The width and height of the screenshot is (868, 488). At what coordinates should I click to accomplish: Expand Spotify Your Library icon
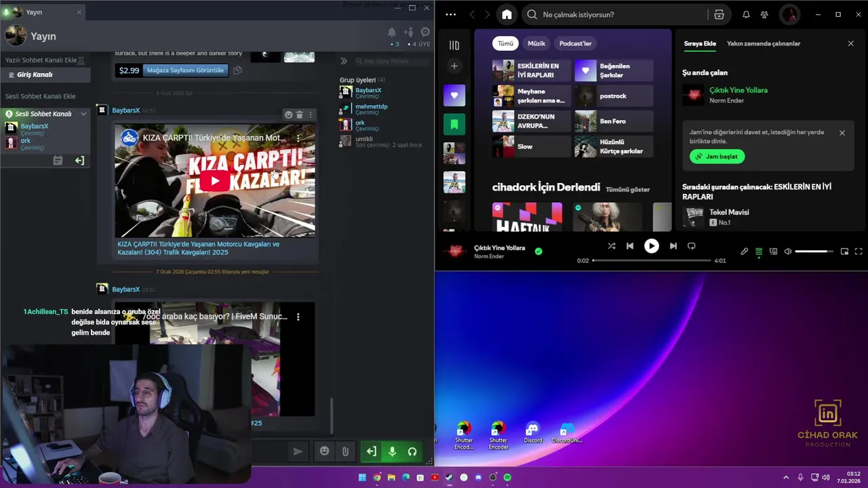pyautogui.click(x=454, y=45)
